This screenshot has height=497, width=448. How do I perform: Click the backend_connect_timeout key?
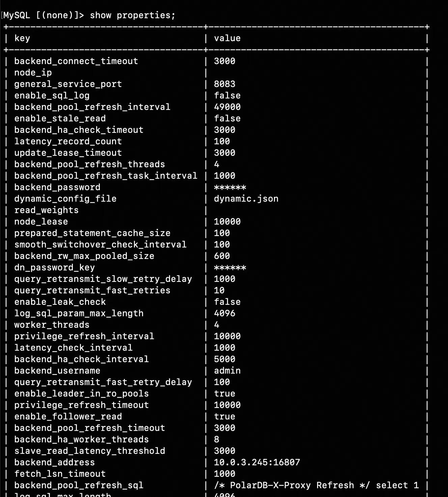click(x=76, y=61)
